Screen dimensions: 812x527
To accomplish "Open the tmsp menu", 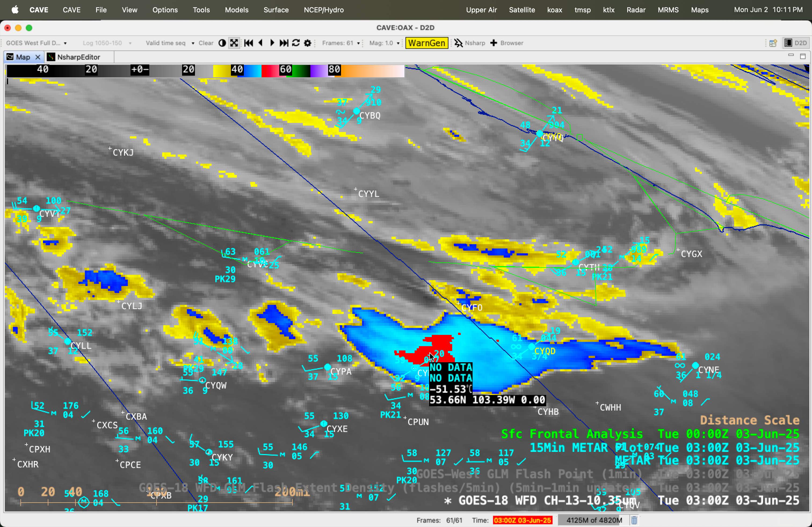I will (583, 10).
